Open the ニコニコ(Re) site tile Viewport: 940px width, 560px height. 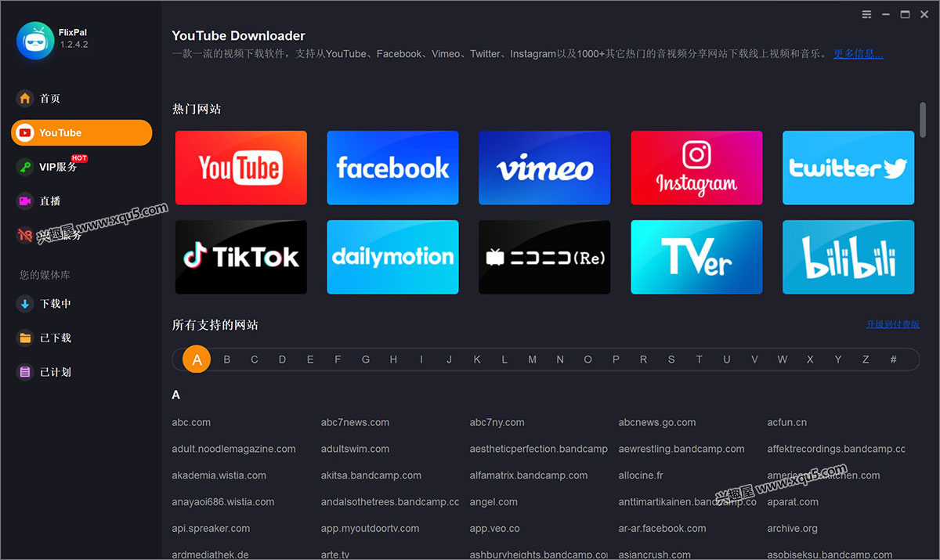[x=544, y=257]
